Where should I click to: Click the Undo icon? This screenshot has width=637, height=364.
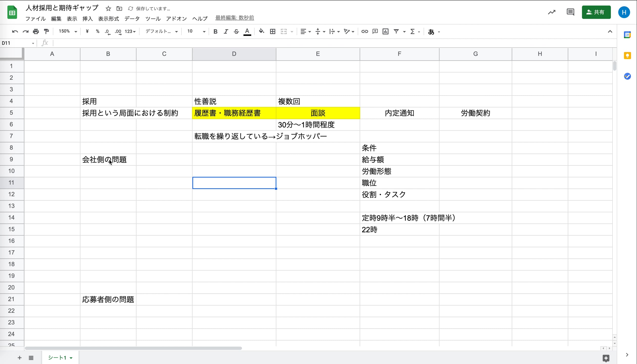[15, 31]
